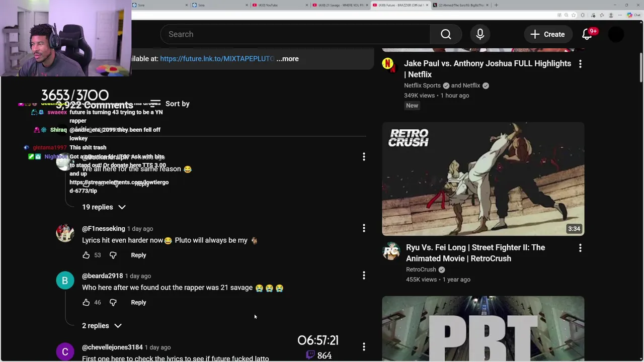Close the 21 Savage tab
Viewport: 644px width, 362px height.
click(367, 5)
